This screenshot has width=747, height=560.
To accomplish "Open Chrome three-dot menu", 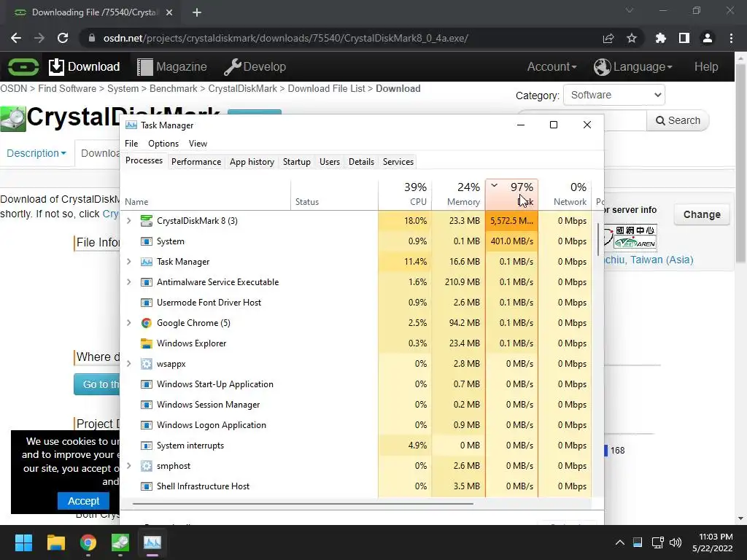I will [x=731, y=38].
